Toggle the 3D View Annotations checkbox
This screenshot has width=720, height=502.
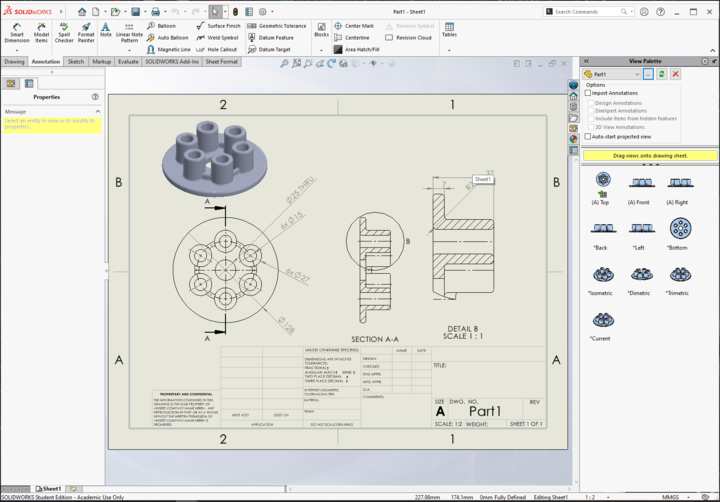point(591,127)
